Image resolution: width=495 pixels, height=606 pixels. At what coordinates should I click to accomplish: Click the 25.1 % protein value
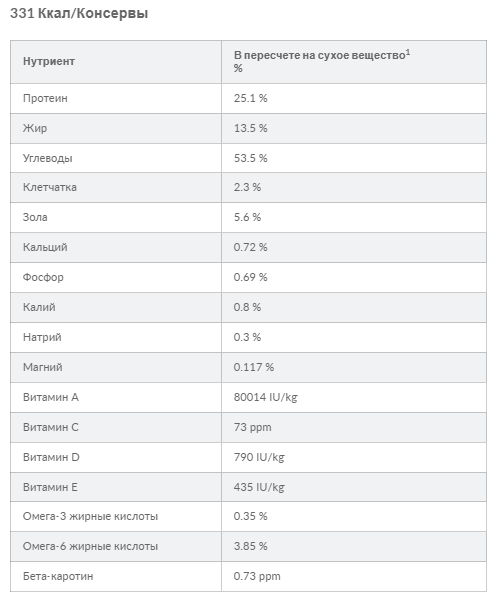(x=250, y=98)
